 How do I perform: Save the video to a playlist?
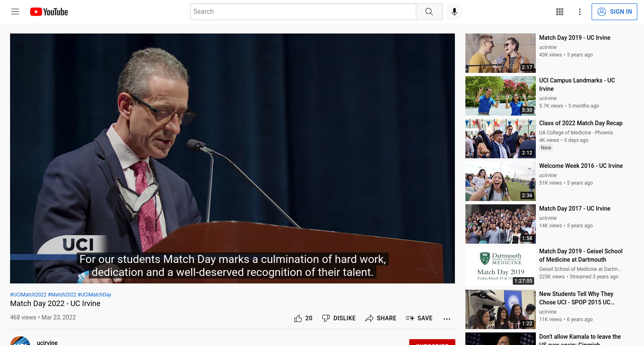point(419,318)
